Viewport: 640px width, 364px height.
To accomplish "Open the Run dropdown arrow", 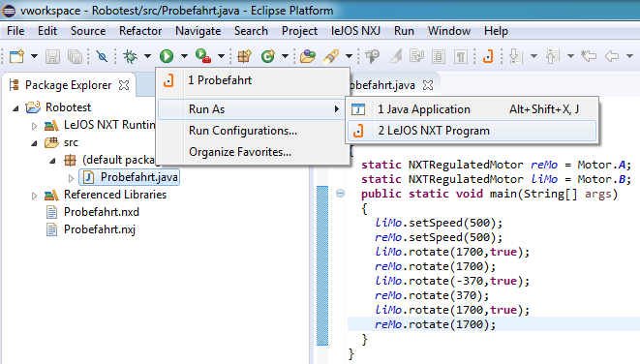I will coord(184,56).
